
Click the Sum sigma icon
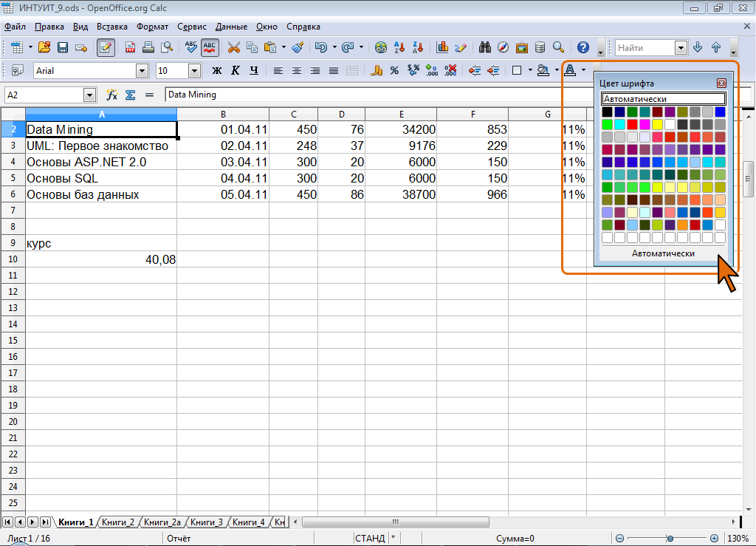click(x=130, y=95)
